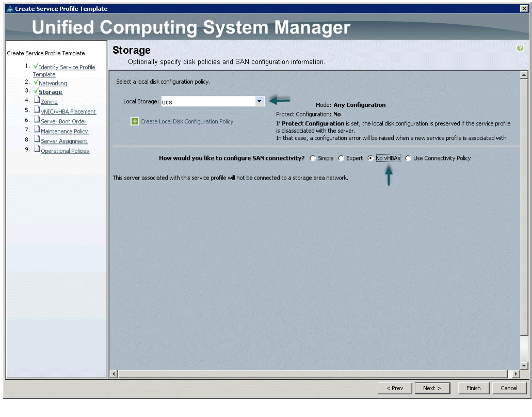The width and height of the screenshot is (532, 417).
Task: Click the horizontal scrollbar thumb
Action: click(313, 374)
